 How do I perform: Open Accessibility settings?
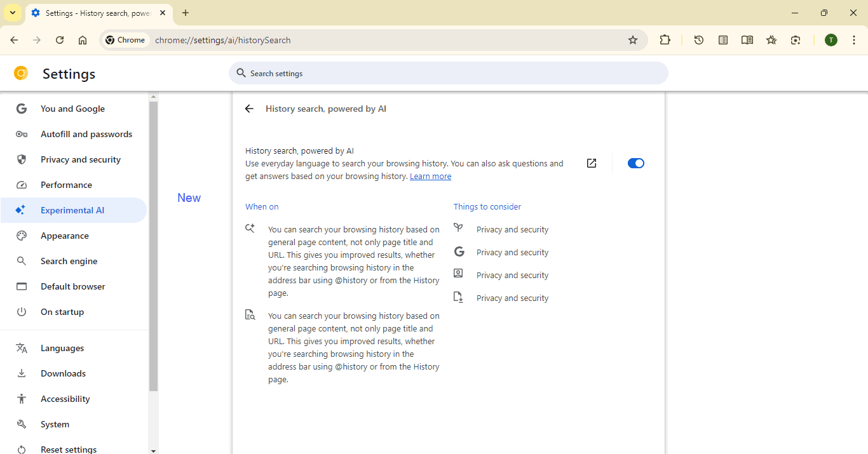74,399
